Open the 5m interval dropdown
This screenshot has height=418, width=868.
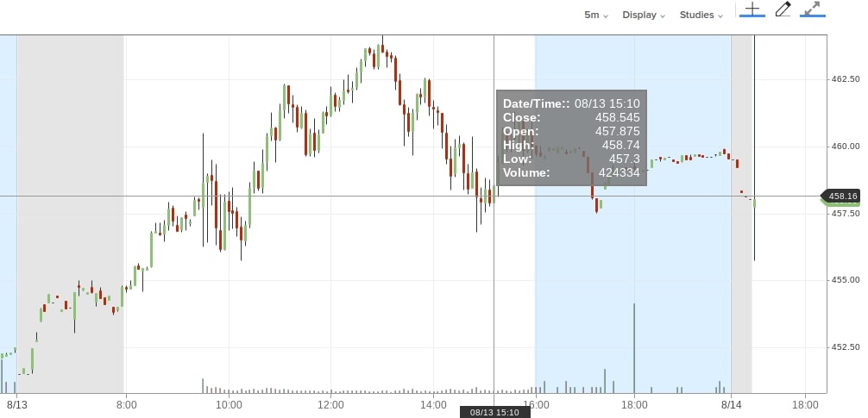(x=595, y=16)
